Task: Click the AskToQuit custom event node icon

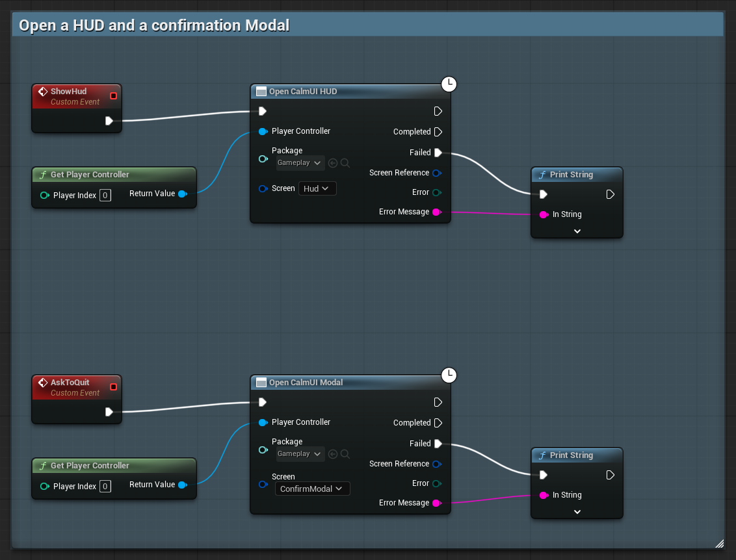Action: tap(43, 383)
